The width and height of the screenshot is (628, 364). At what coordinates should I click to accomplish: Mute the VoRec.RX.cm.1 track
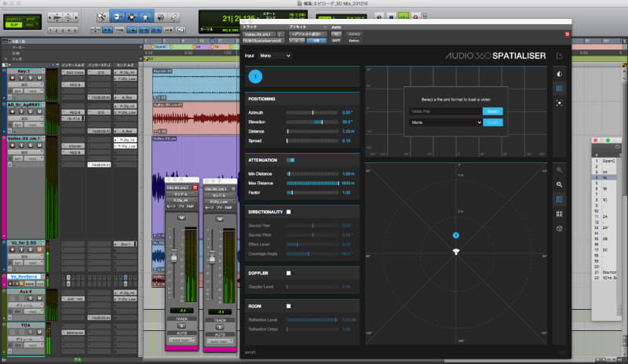tap(39, 145)
